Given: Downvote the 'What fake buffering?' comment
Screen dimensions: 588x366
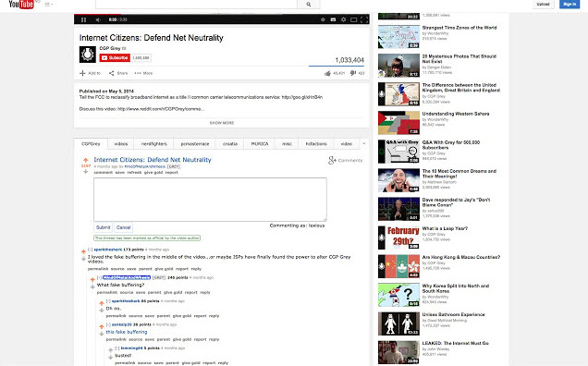Looking at the screenshot, I should point(92,287).
